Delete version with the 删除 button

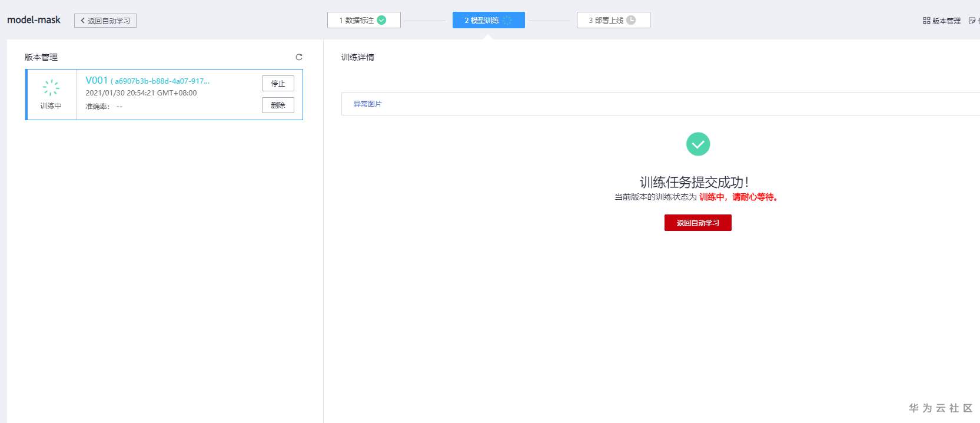(278, 105)
